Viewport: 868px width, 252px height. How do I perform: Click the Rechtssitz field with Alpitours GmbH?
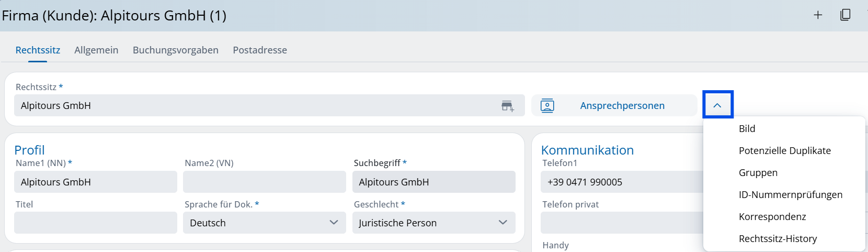click(x=269, y=105)
